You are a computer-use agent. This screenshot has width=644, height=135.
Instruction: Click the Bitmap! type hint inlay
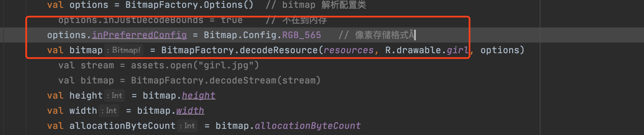click(124, 50)
